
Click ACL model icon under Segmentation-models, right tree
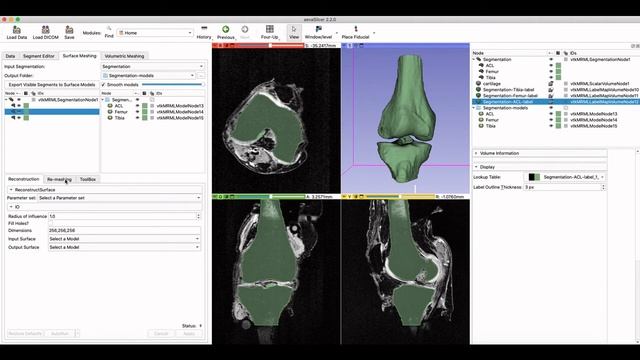point(481,114)
